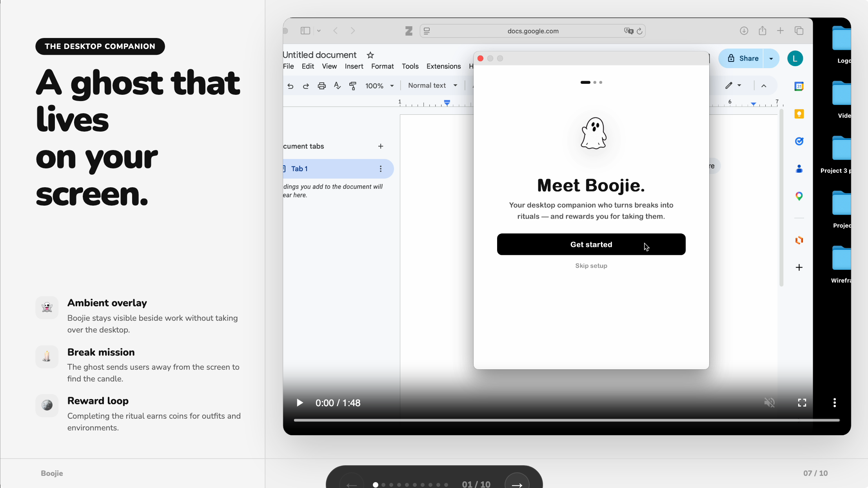The image size is (868, 488).
Task: Click the 'Reward loop' heading text
Action: pyautogui.click(x=98, y=401)
